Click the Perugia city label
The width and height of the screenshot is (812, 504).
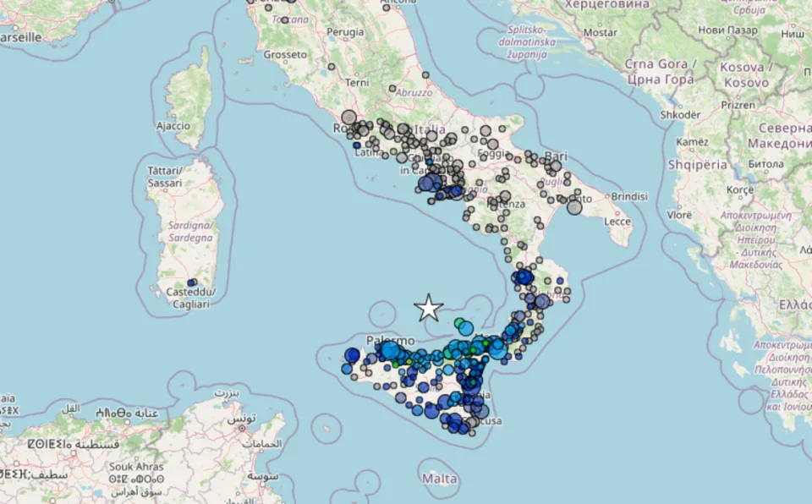(x=345, y=32)
